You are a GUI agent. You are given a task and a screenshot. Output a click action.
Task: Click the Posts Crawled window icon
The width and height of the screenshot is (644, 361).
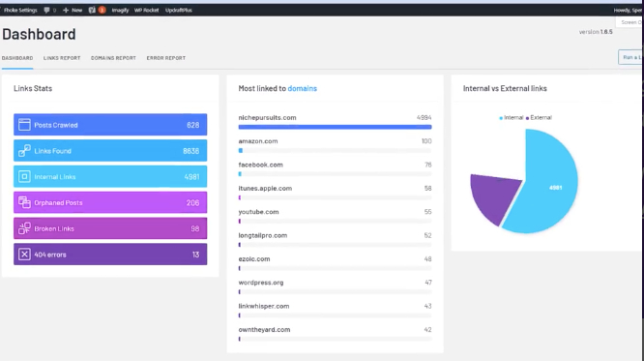point(24,125)
